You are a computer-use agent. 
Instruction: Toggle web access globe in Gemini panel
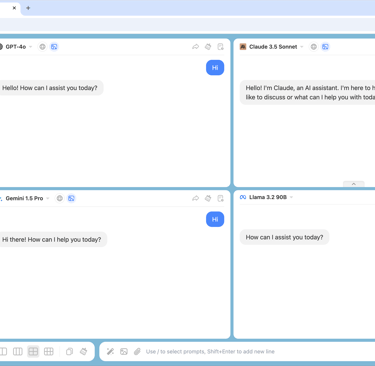(x=59, y=198)
